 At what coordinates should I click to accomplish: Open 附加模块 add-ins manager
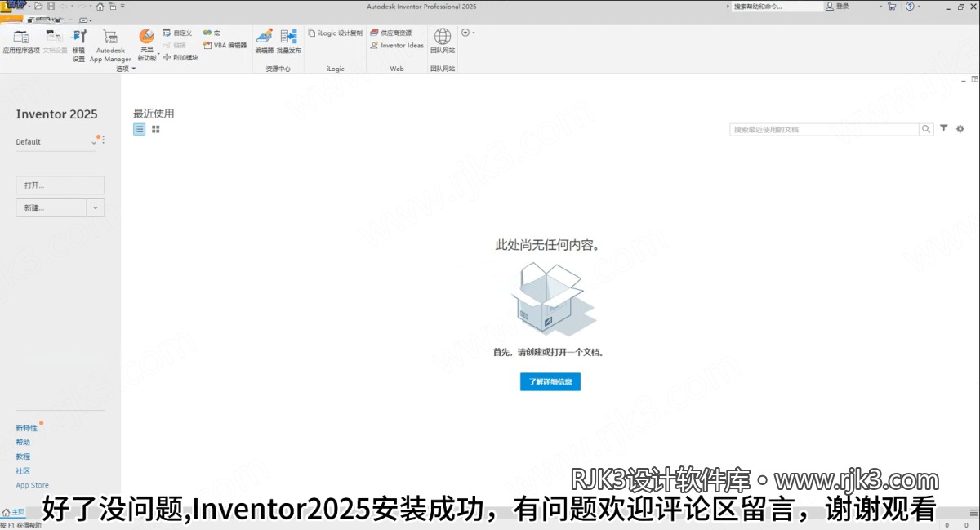pos(180,57)
